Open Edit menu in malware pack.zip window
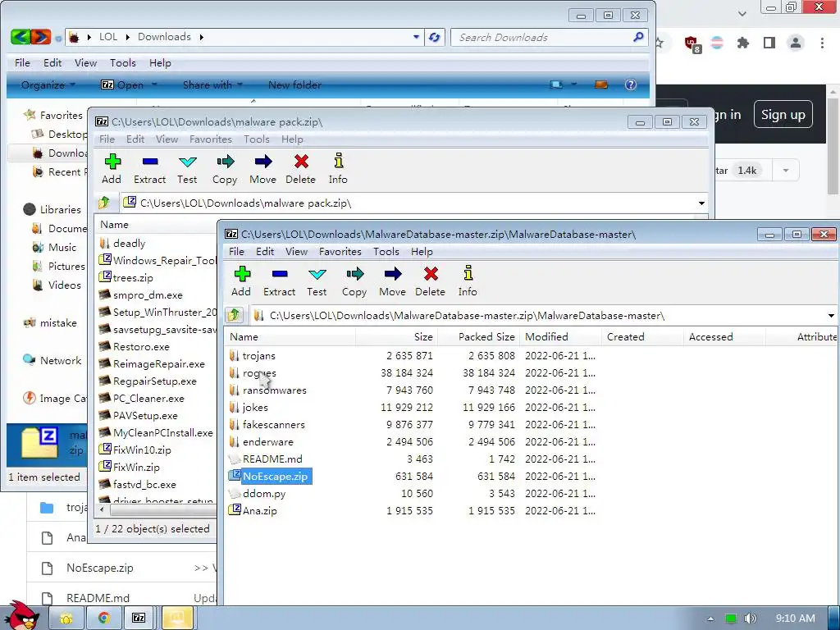The image size is (840, 630). point(135,139)
